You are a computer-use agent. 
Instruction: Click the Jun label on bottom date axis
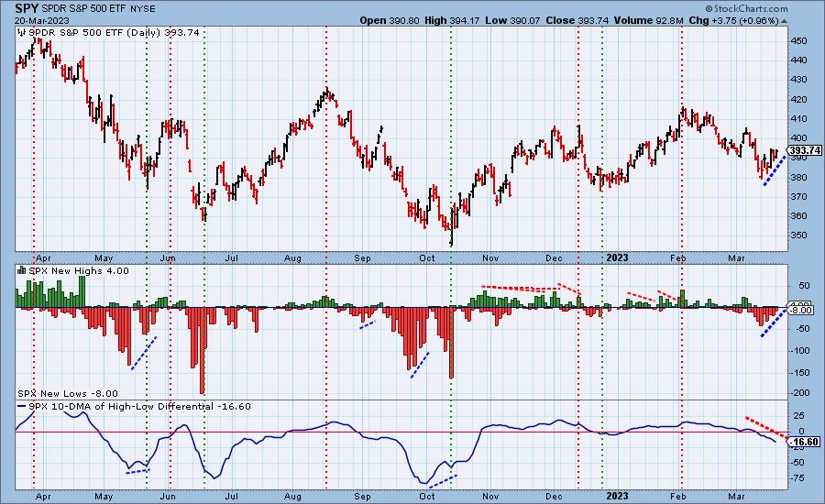[x=168, y=496]
